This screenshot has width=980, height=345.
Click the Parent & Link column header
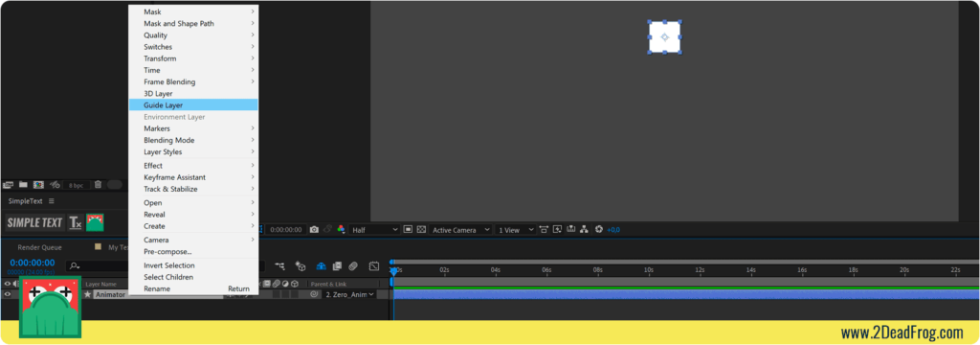[328, 285]
